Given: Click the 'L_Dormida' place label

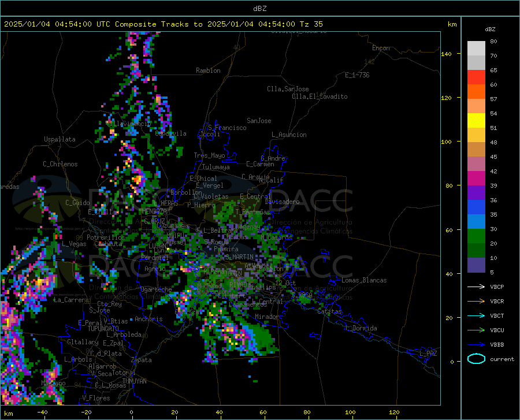Looking at the screenshot, I should click(x=361, y=328).
